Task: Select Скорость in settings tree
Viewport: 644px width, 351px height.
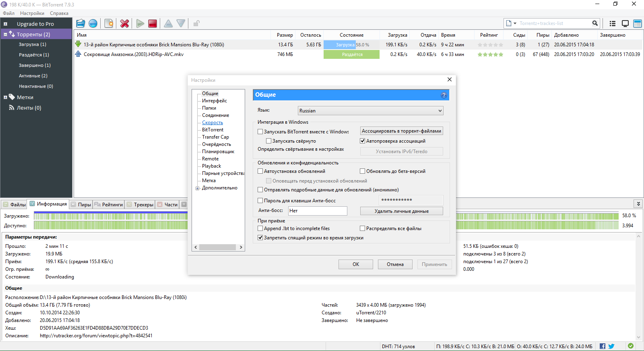Action: click(x=213, y=123)
